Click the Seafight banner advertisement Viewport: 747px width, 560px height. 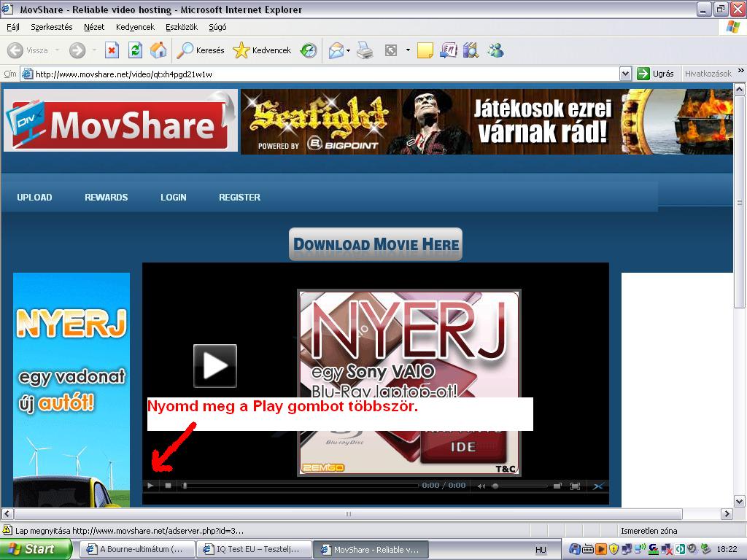tap(487, 122)
